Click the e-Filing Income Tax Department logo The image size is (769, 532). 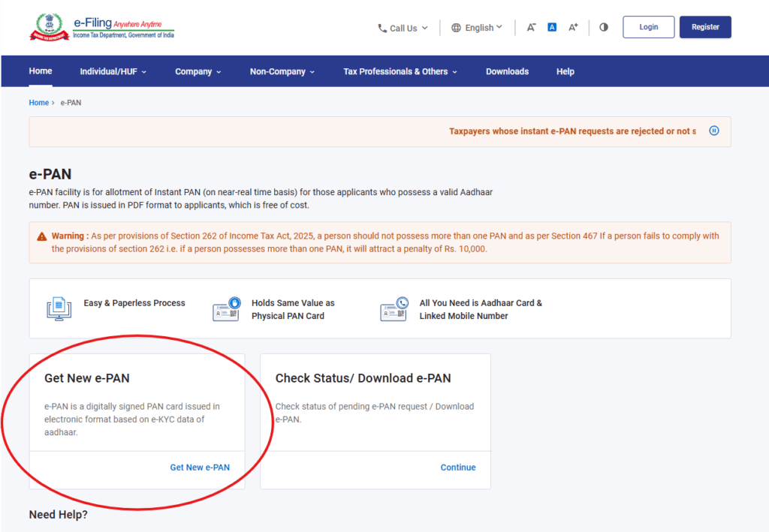(101, 27)
